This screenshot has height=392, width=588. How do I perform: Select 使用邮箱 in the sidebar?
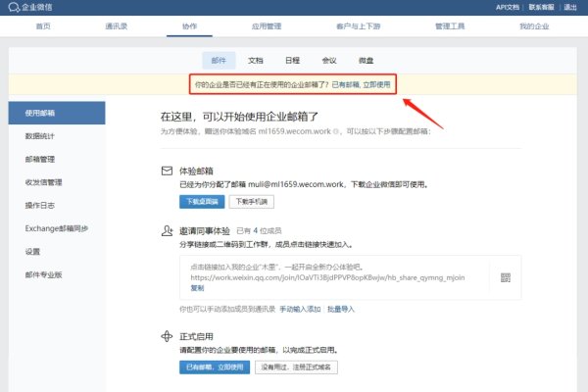click(57, 113)
